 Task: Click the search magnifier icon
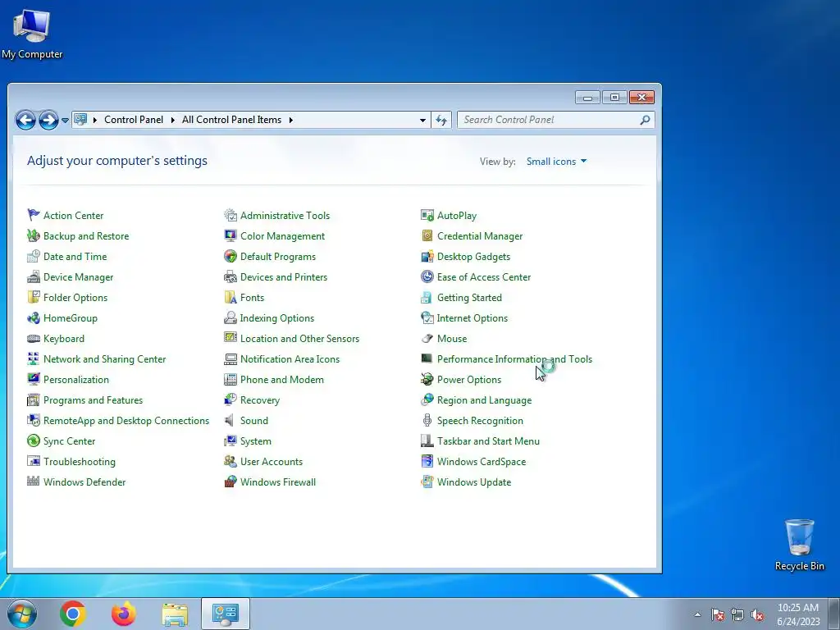click(x=645, y=120)
